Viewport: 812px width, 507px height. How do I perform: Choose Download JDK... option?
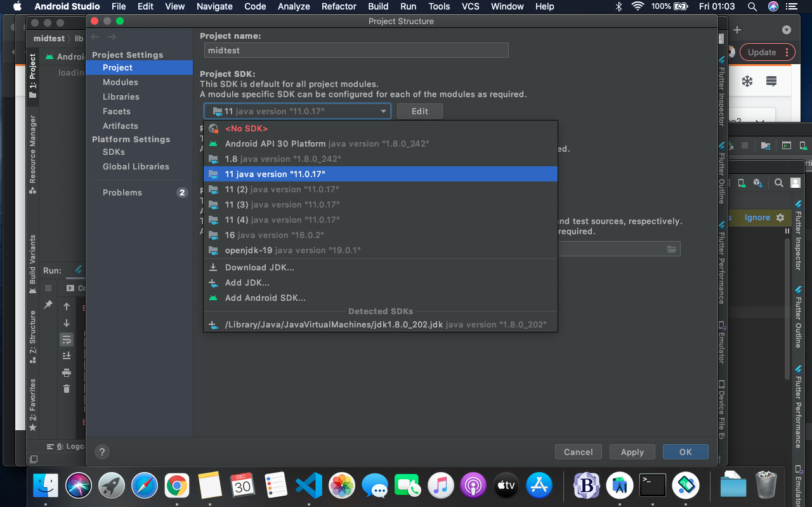coord(380,267)
